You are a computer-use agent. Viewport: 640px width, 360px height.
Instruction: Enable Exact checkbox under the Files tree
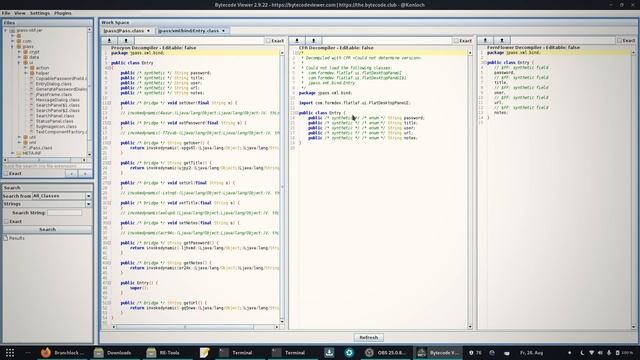pyautogui.click(x=6, y=173)
